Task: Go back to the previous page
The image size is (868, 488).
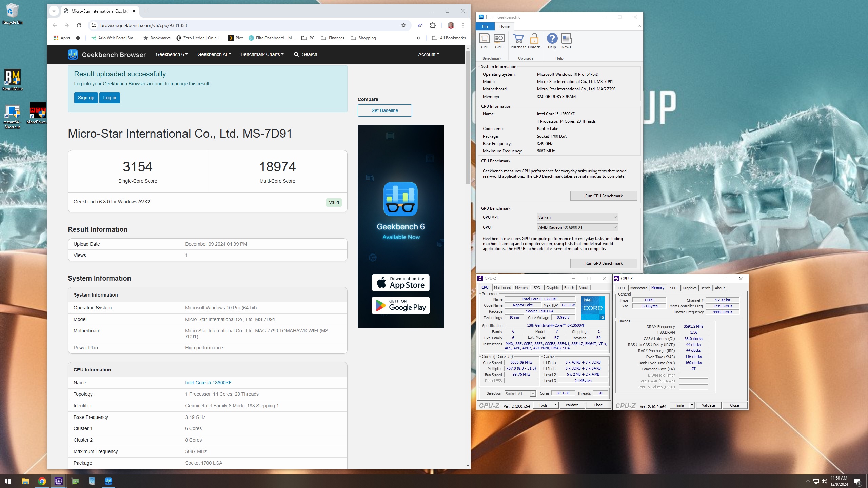Action: tap(55, 25)
